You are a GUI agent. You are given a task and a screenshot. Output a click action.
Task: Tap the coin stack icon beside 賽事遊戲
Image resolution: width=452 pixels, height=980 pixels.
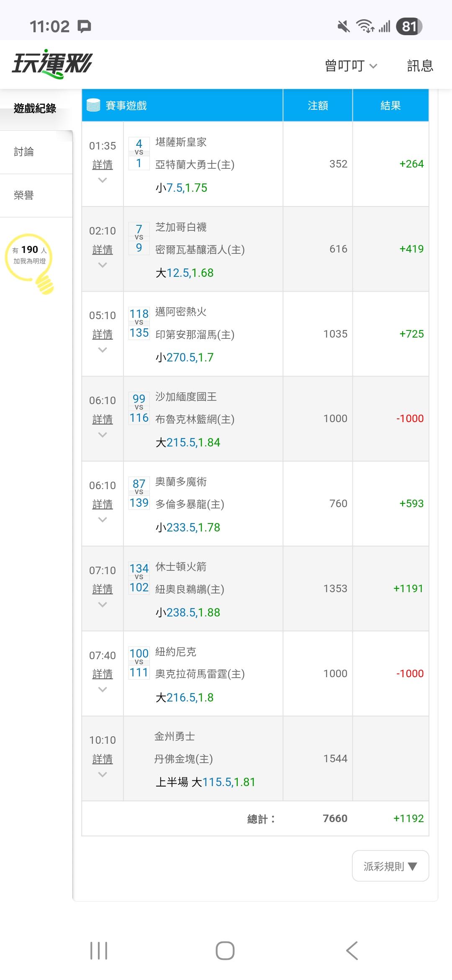93,105
